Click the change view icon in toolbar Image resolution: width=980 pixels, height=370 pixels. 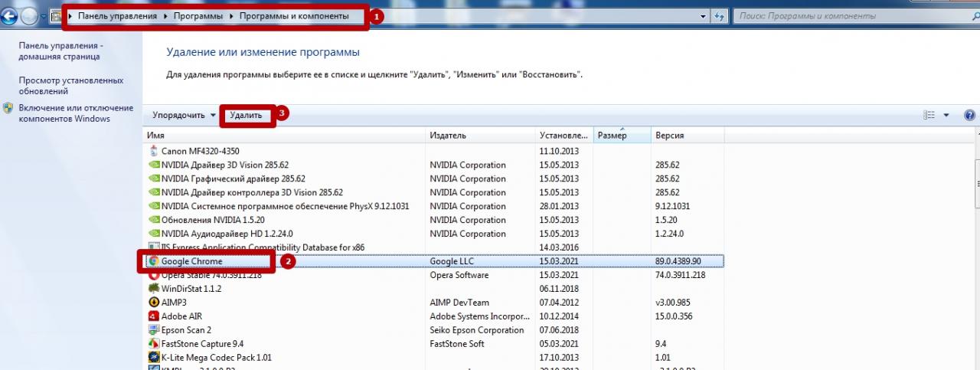point(930,116)
